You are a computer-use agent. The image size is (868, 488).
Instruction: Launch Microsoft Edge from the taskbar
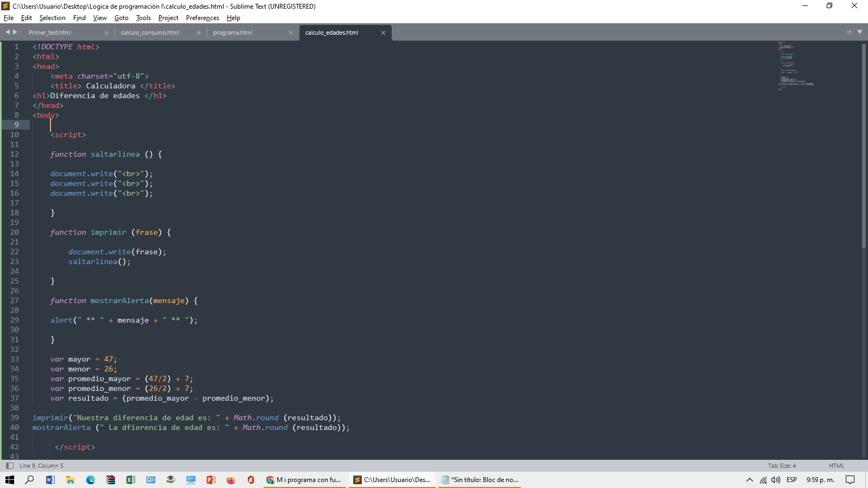90,480
